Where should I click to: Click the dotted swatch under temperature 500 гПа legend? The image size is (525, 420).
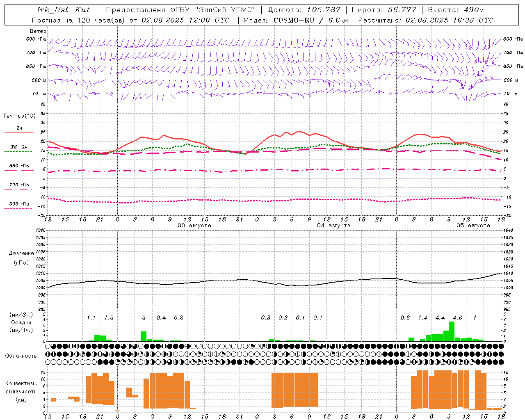coord(18,208)
